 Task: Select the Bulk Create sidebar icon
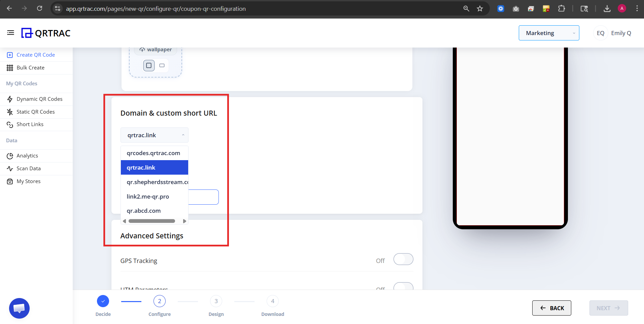(10, 67)
